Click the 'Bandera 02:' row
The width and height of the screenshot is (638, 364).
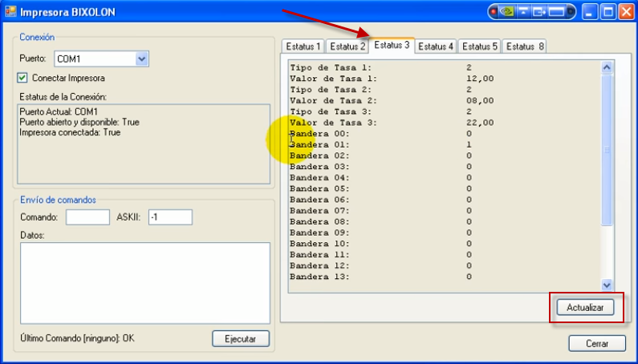[x=381, y=156]
